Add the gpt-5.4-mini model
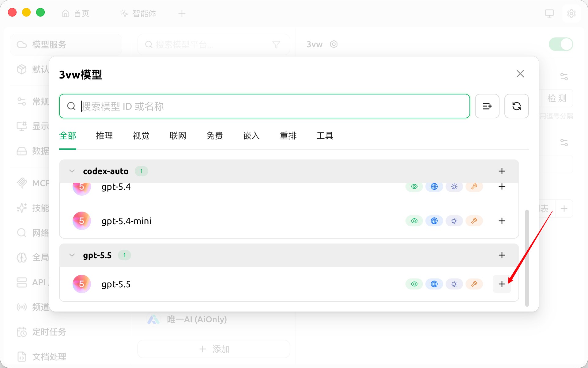Image resolution: width=588 pixels, height=368 pixels. pos(502,221)
